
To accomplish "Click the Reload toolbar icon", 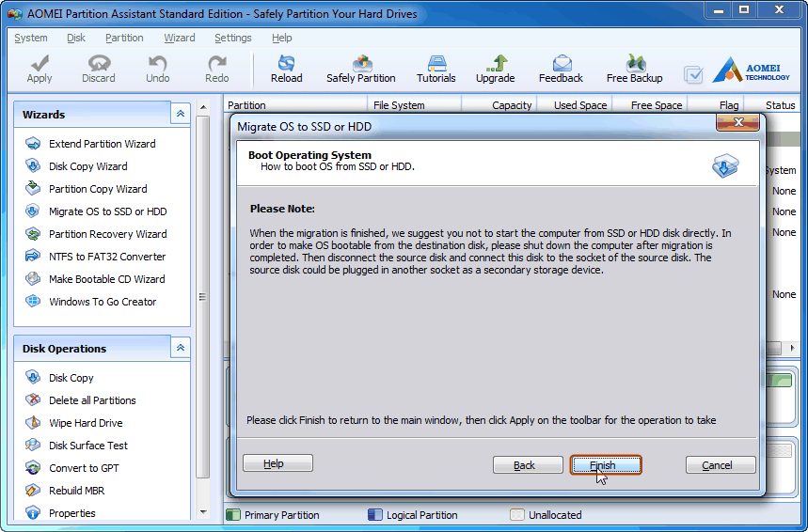I will coord(287,69).
